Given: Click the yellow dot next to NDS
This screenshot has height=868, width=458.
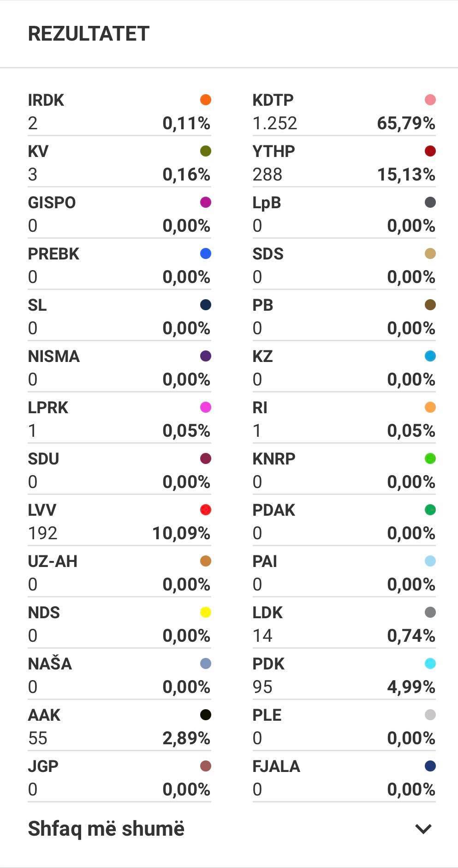Looking at the screenshot, I should [205, 612].
